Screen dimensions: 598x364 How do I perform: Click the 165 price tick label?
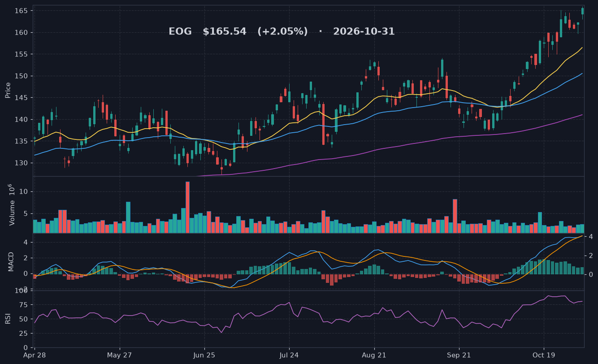22,10
